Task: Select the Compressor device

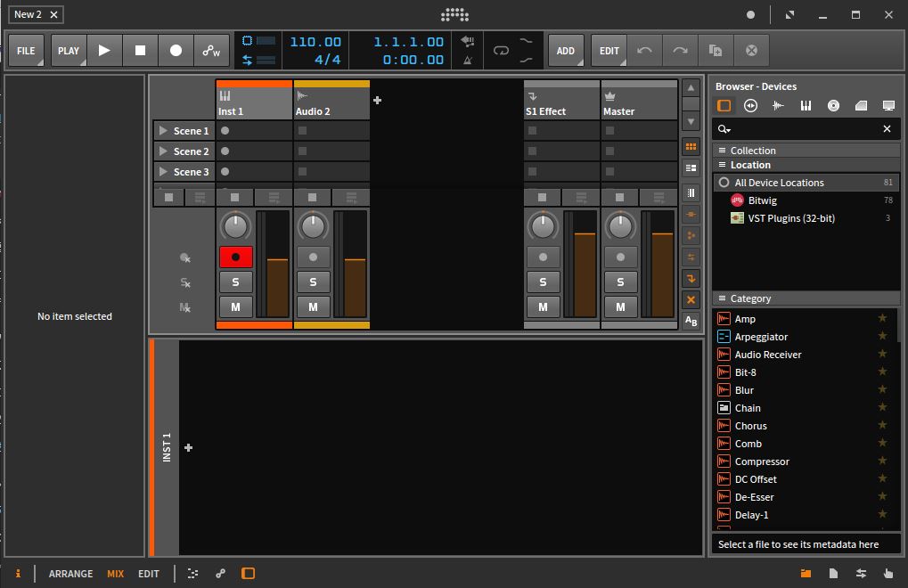Action: click(806, 461)
